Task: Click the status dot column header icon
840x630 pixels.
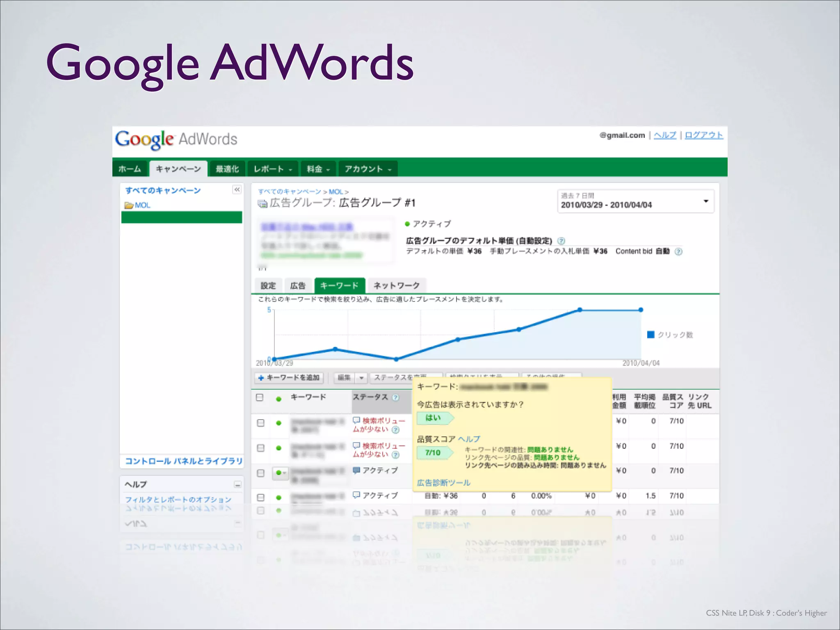Action: (x=279, y=399)
